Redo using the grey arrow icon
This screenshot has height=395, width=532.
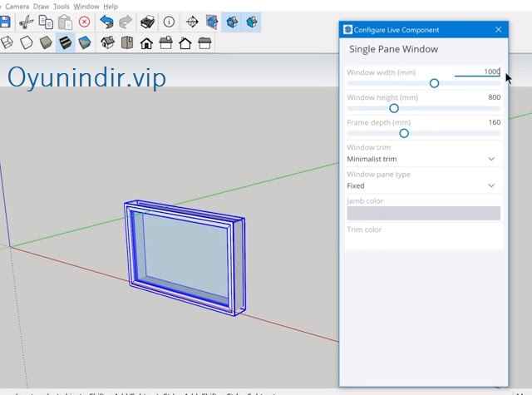tap(126, 22)
